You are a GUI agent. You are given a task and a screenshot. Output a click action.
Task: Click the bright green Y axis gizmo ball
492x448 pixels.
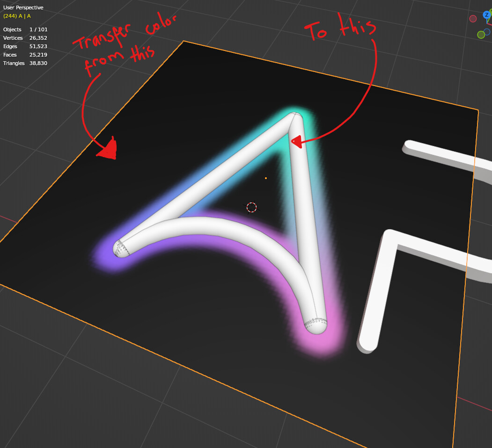[x=491, y=11]
